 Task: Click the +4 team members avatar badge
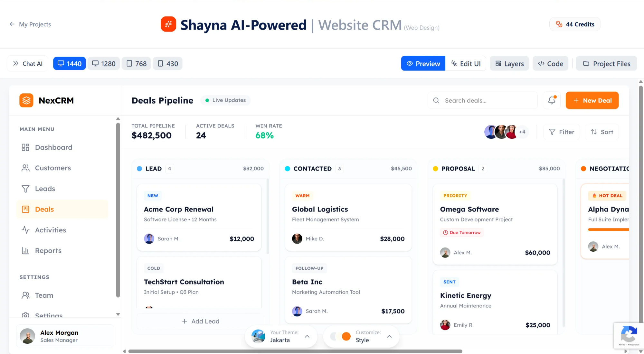(x=522, y=132)
